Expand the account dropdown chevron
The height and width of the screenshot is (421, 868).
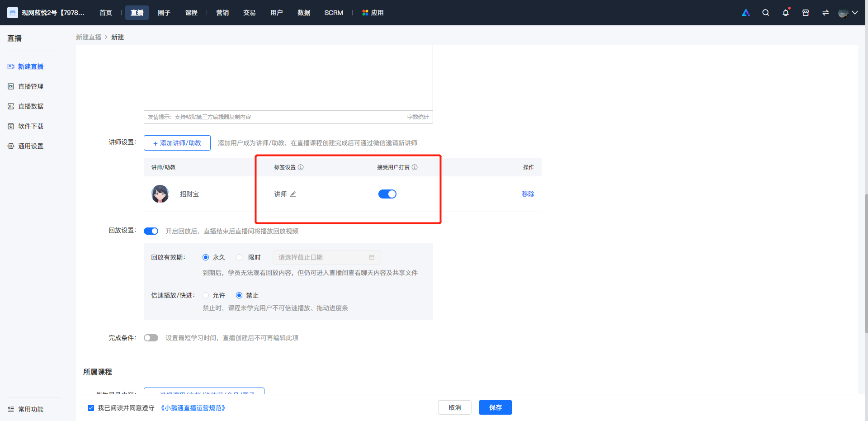855,13
